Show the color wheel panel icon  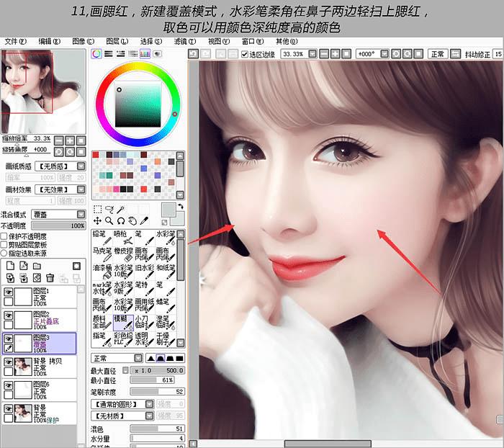[96, 54]
